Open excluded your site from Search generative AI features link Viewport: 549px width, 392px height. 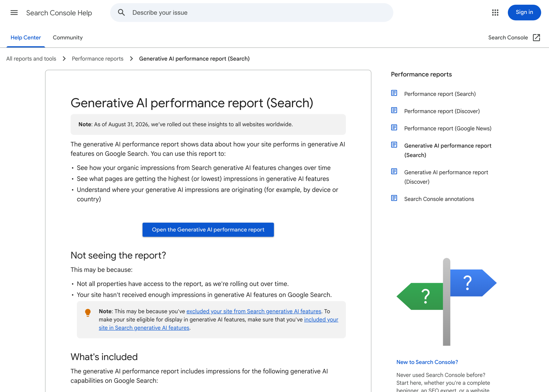(254, 311)
